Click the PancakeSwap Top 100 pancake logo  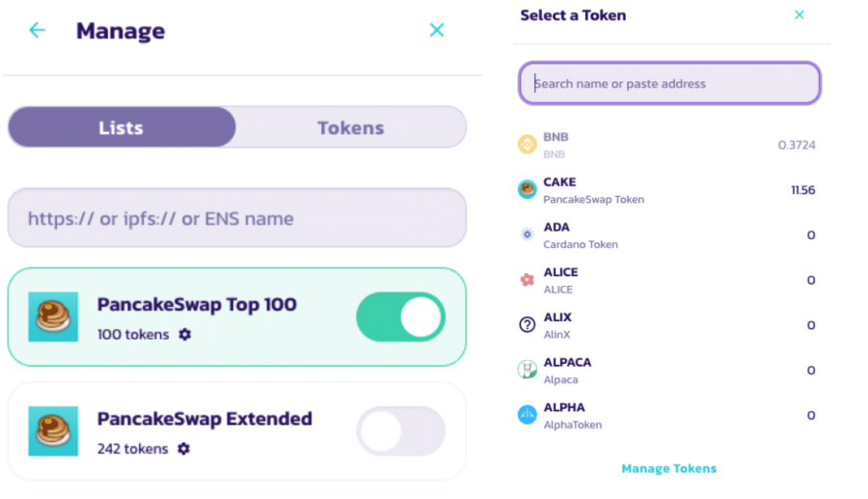[x=53, y=318]
